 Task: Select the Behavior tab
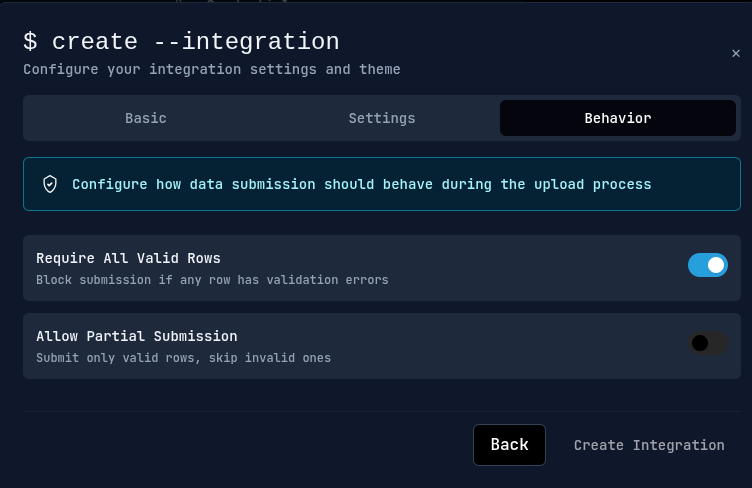coord(617,118)
